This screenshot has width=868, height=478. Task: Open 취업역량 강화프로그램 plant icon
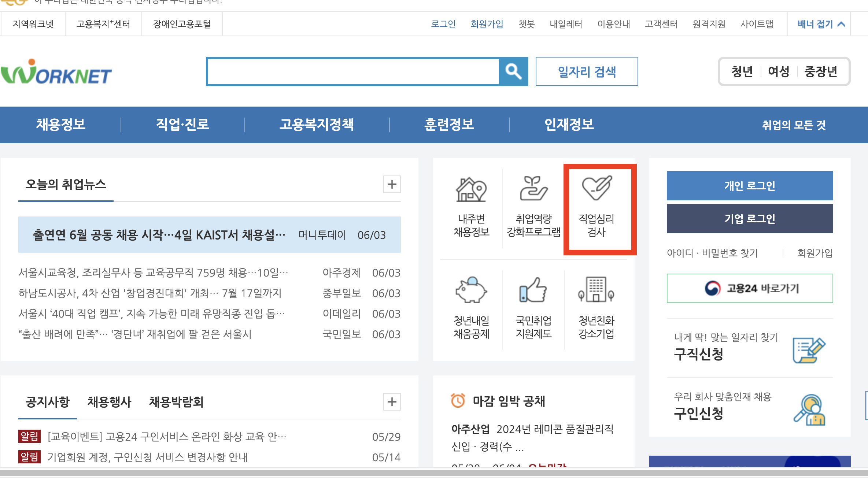click(533, 189)
